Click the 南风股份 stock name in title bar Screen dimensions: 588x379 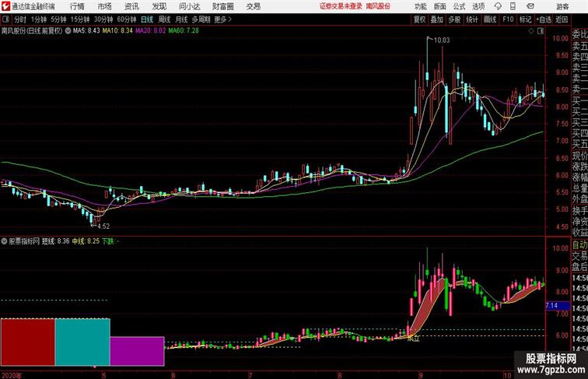[x=378, y=6]
